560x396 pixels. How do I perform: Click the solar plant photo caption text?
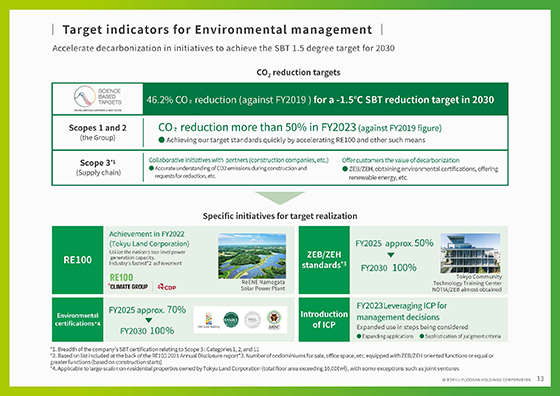click(262, 285)
